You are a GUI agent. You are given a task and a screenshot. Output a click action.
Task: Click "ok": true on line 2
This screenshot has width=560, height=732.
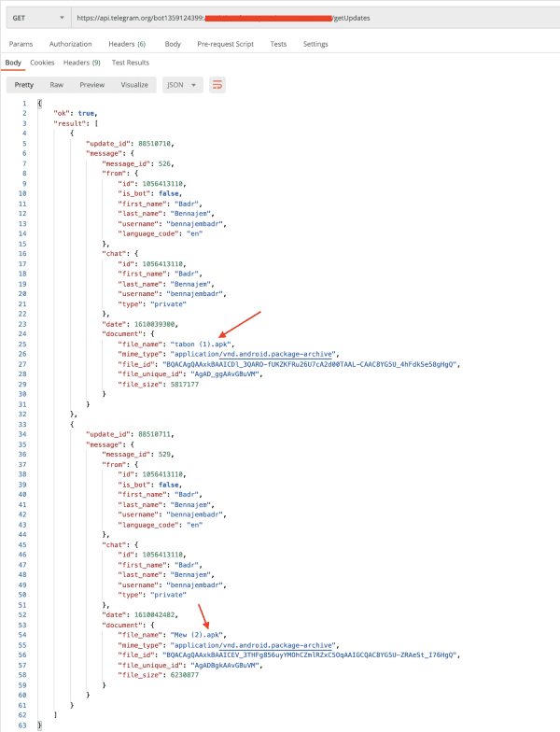(75, 113)
